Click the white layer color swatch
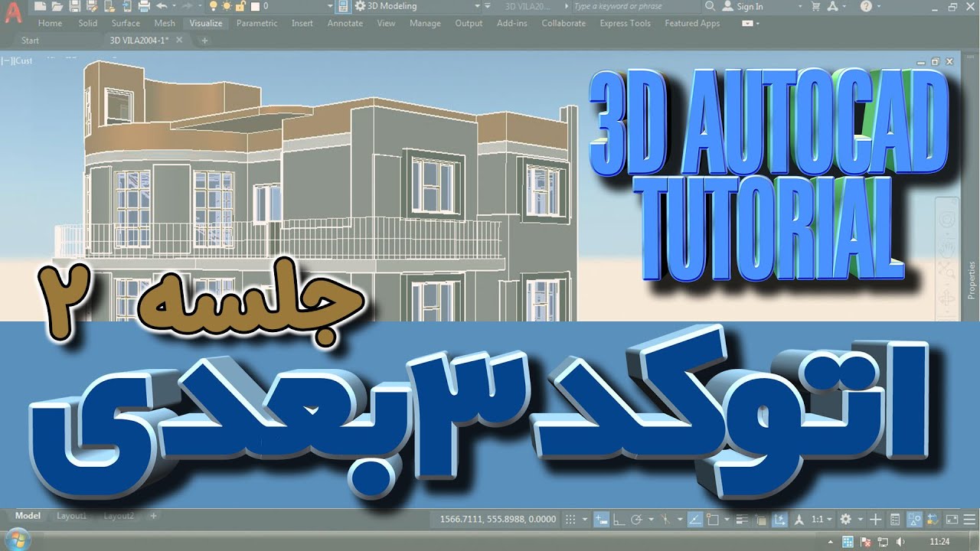The image size is (980, 551). [x=255, y=6]
